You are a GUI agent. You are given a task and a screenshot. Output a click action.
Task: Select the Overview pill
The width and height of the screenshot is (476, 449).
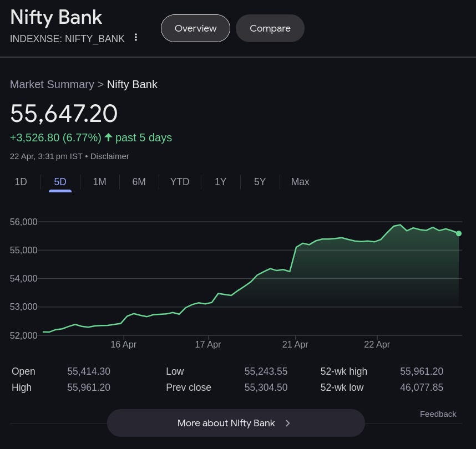point(195,28)
